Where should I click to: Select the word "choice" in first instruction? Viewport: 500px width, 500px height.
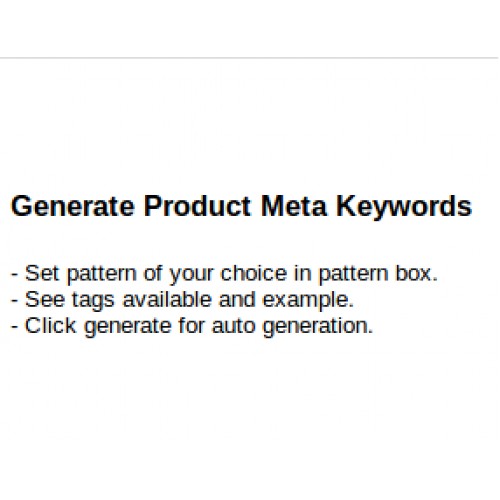click(x=254, y=273)
